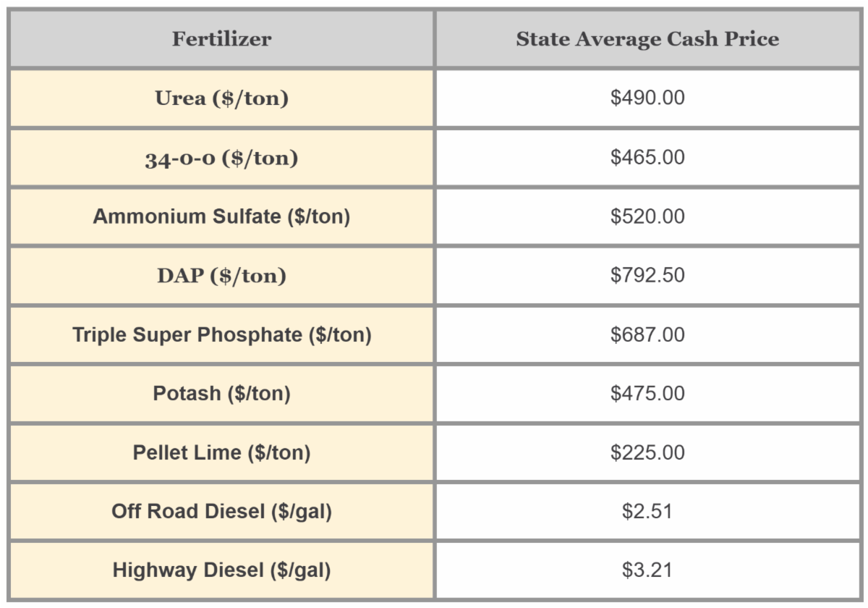Click the $687.00 price cell

pyautogui.click(x=647, y=334)
